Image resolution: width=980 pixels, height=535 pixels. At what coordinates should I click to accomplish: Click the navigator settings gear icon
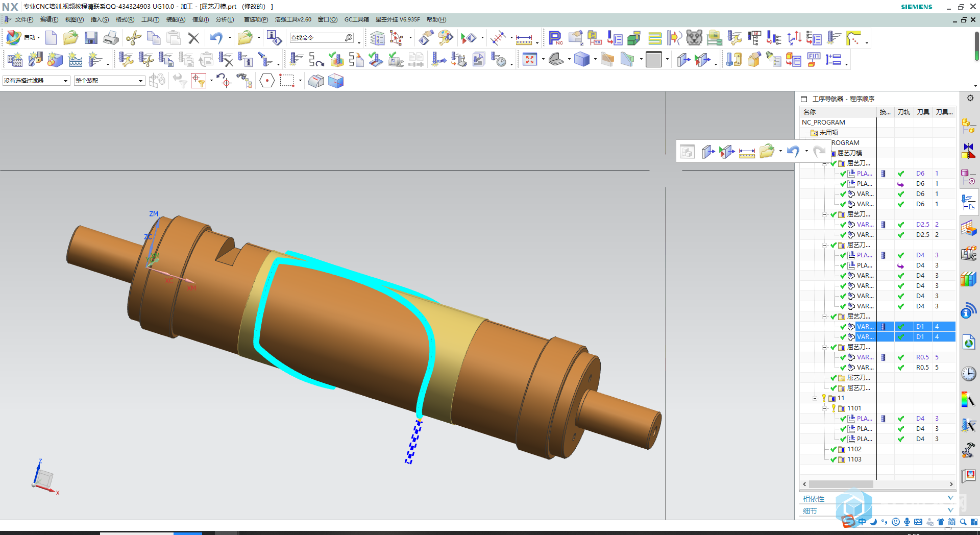(x=970, y=98)
